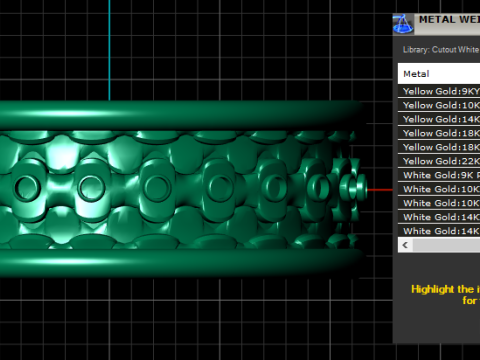
Task: Click the Metal Weight scale icon
Action: (x=403, y=24)
